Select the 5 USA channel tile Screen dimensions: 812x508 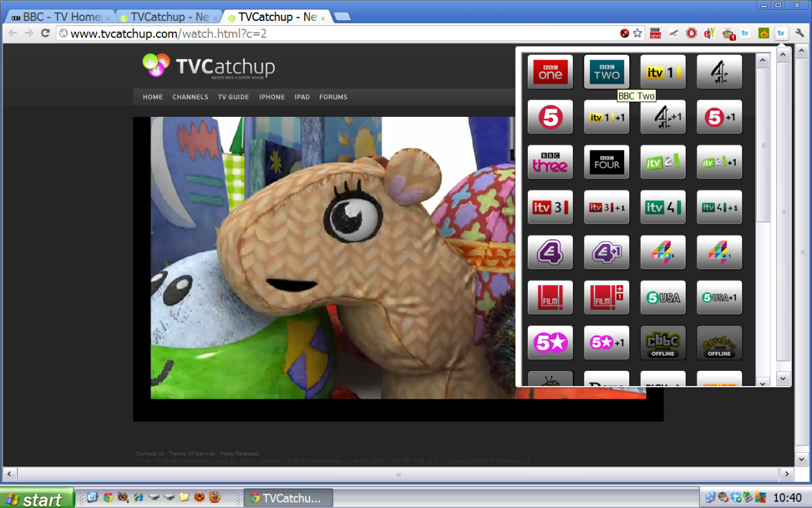[663, 298]
